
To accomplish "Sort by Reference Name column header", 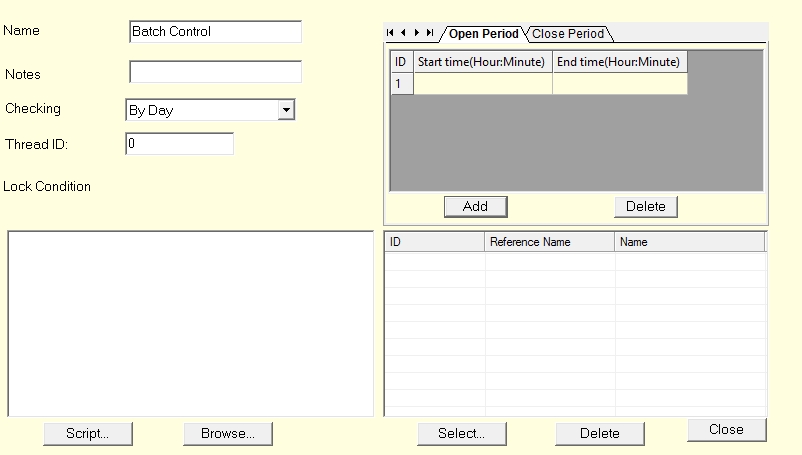I will click(549, 242).
